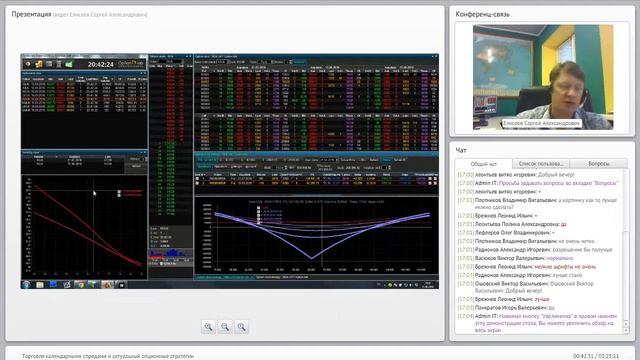The height and width of the screenshot is (360, 640).
Task: Click Admin IT message about "Вопросы" tab
Action: (x=558, y=183)
